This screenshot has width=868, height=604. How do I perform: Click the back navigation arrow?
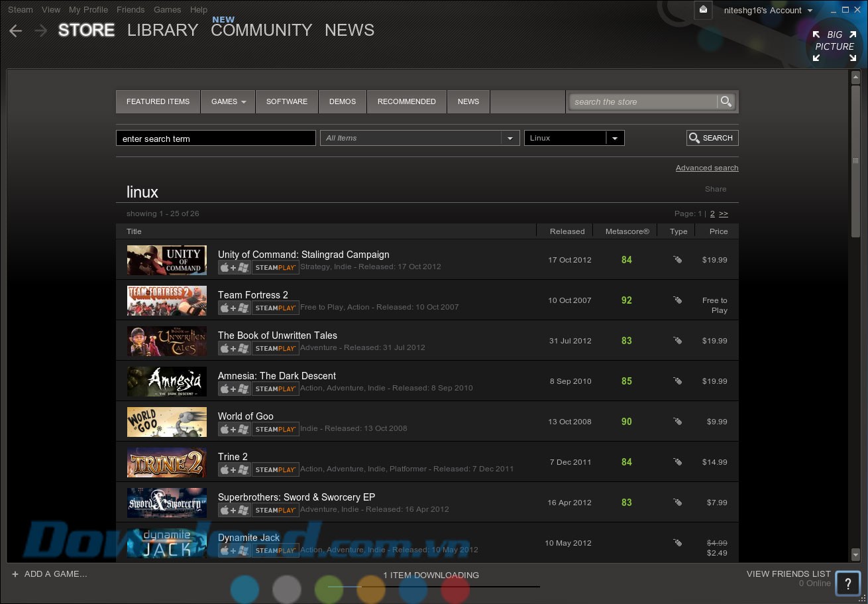16,30
